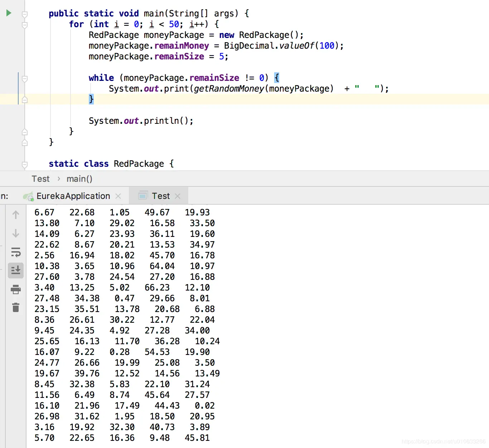489x448 pixels.
Task: Clear console output with the trash icon
Action: (16, 307)
